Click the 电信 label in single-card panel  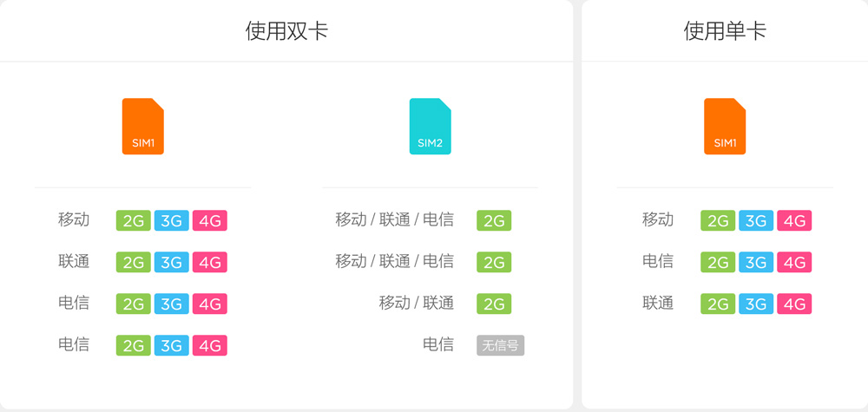[x=658, y=261]
